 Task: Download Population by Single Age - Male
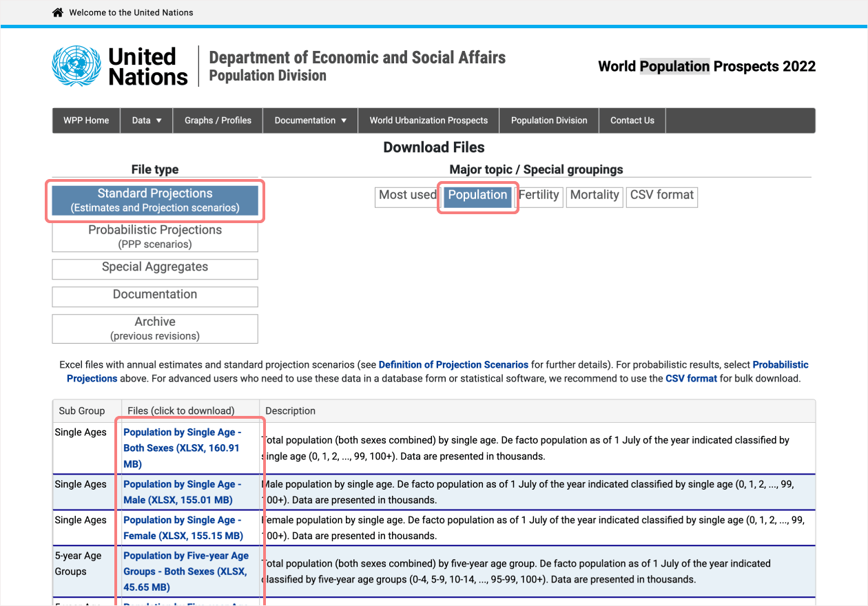click(183, 492)
